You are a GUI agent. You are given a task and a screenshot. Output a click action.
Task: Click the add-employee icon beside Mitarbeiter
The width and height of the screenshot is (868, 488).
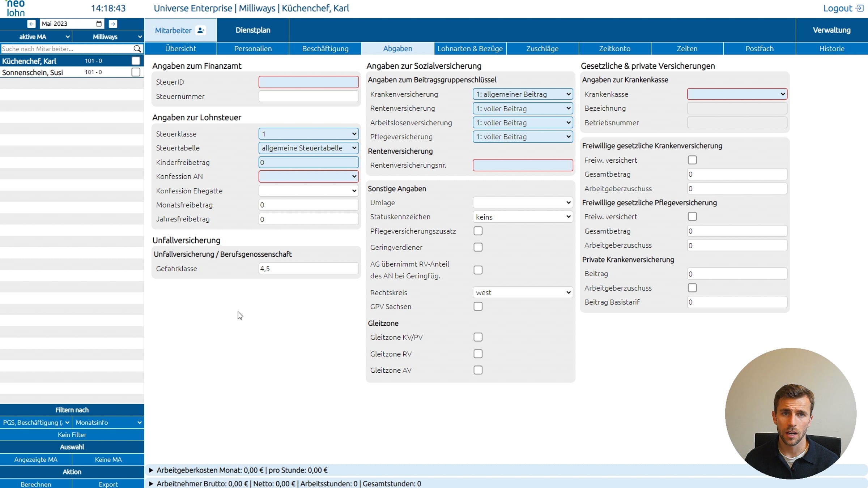[x=201, y=30]
